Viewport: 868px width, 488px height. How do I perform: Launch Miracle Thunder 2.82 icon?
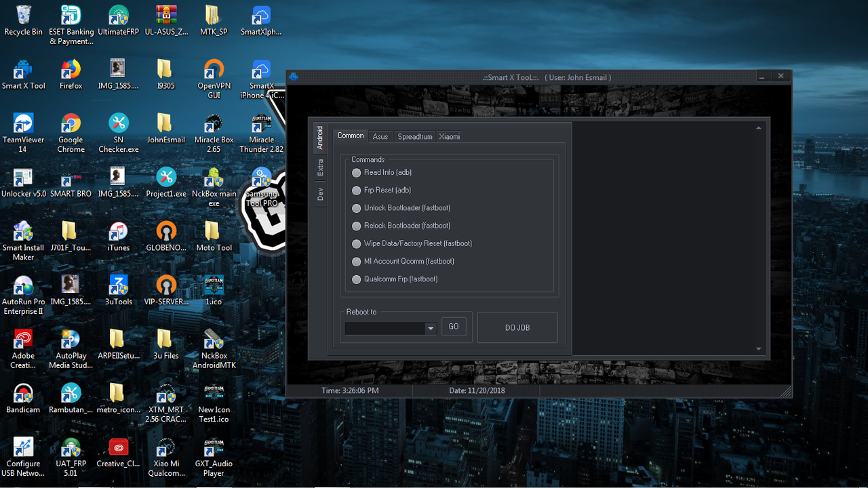tap(261, 133)
